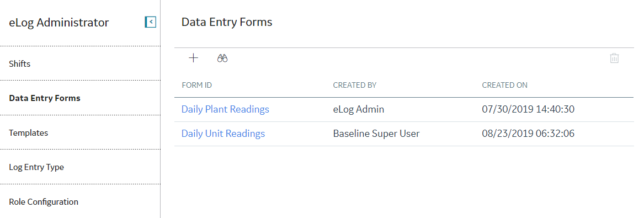Select the eLog Admin cell

[x=359, y=109]
